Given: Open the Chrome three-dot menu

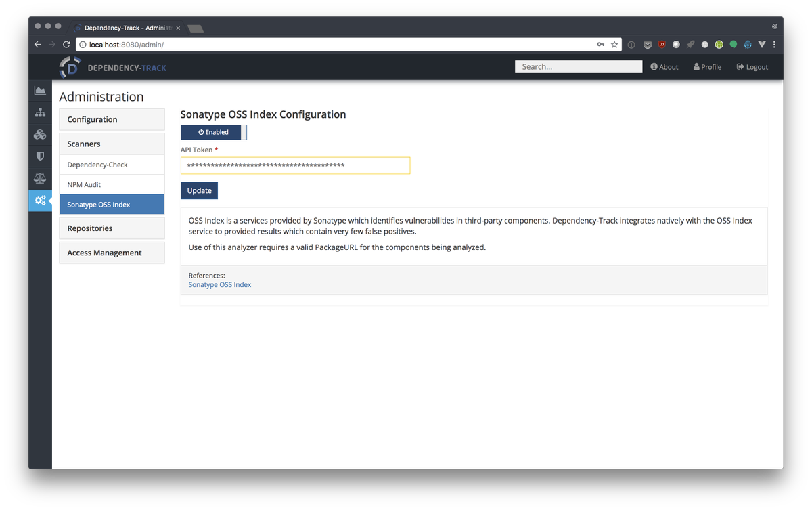Looking at the screenshot, I should tap(774, 45).
